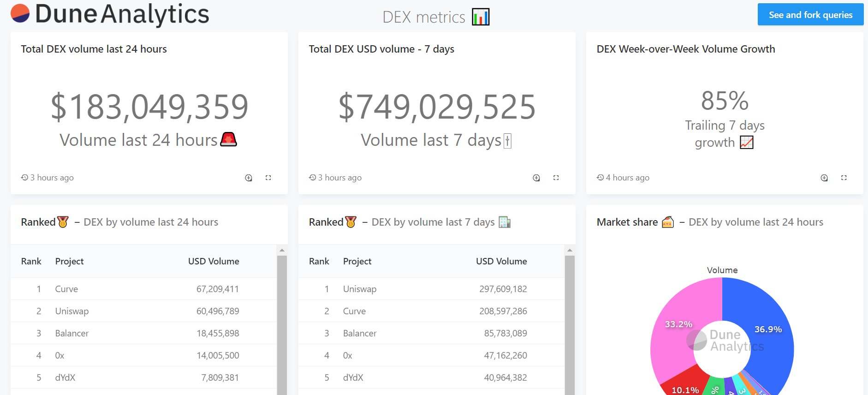Image resolution: width=868 pixels, height=395 pixels.
Task: Sort 24 hours table by Project header
Action: (70, 261)
